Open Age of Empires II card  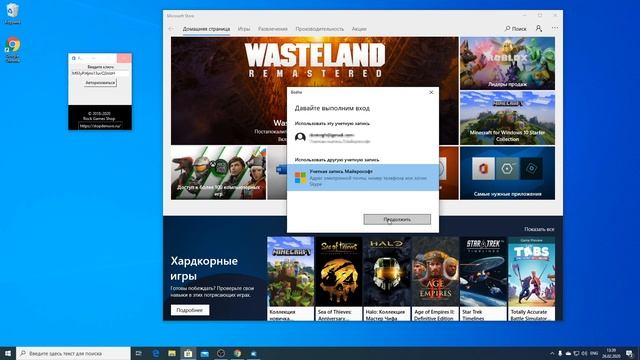click(x=435, y=279)
